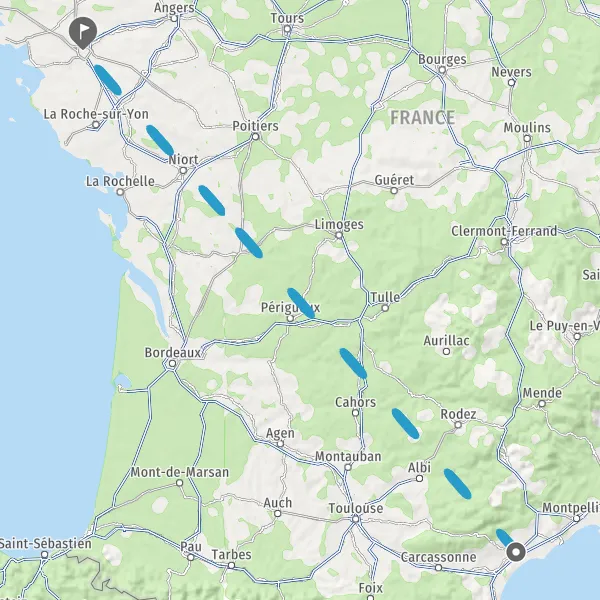Click the Bourges city label
The image size is (600, 600).
pyautogui.click(x=442, y=59)
